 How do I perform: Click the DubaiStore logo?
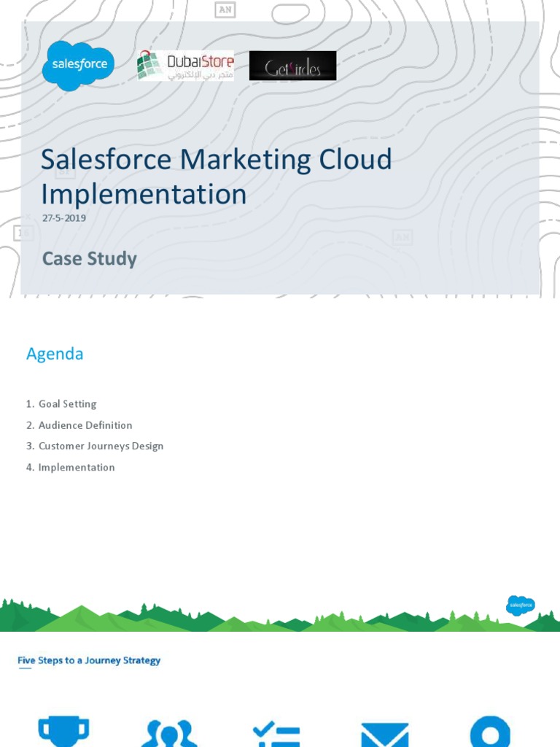coord(185,66)
